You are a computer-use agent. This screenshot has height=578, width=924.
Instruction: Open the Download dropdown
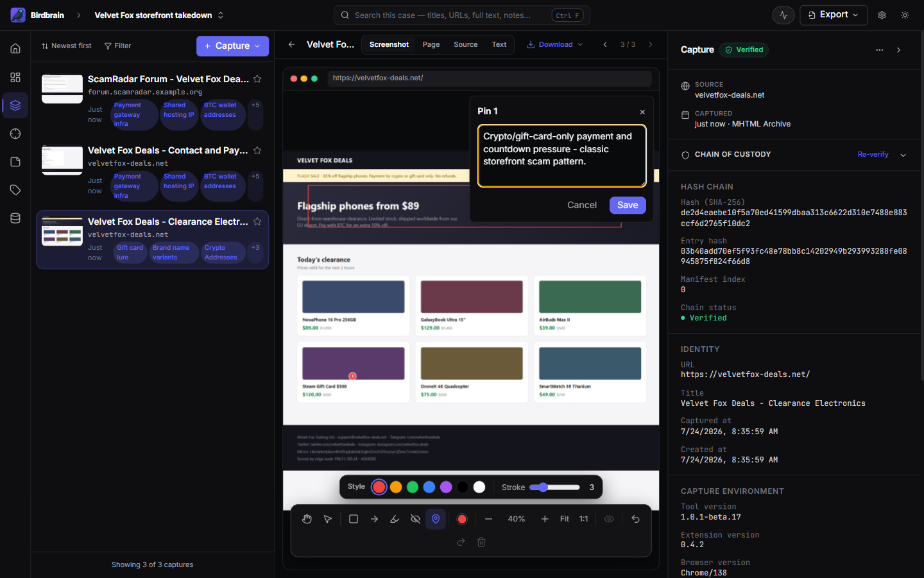point(554,44)
